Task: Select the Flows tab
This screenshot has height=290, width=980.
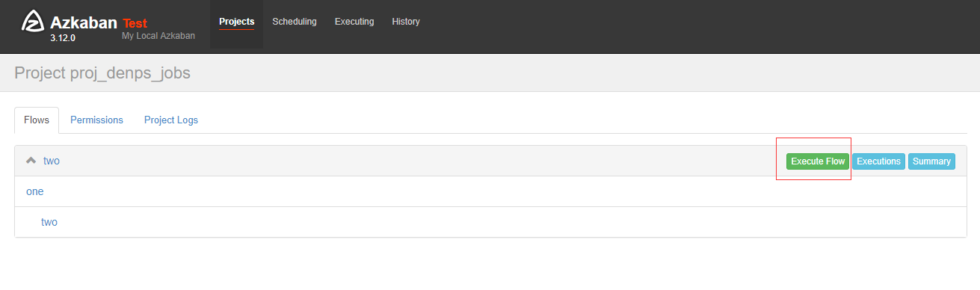Action: (x=37, y=120)
